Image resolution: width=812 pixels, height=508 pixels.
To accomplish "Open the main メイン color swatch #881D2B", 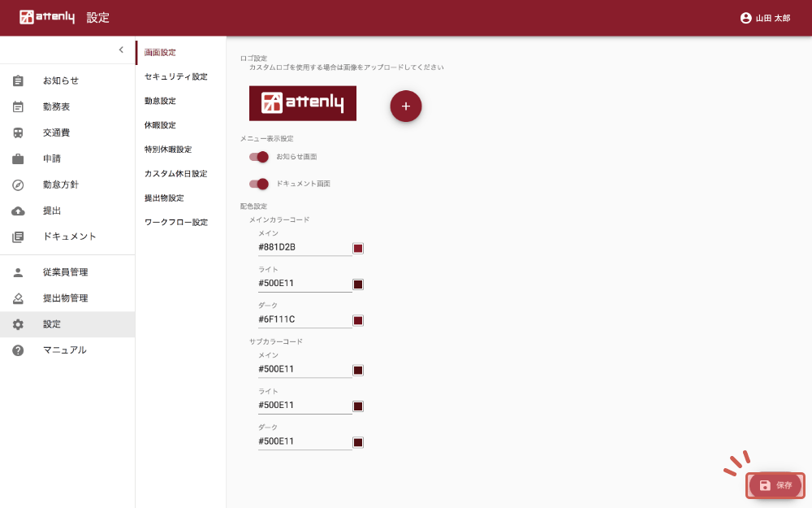I will 358,248.
